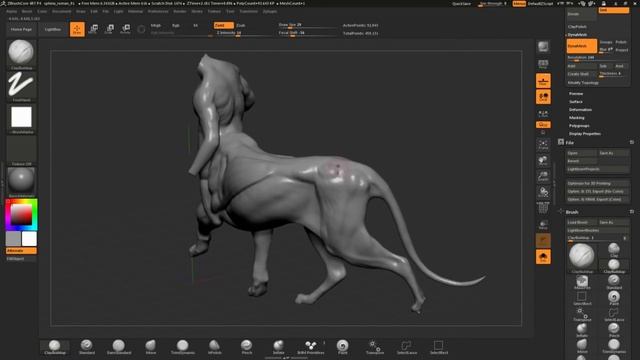Collapse the File palette header
The image size is (640, 360).
coord(570,142)
